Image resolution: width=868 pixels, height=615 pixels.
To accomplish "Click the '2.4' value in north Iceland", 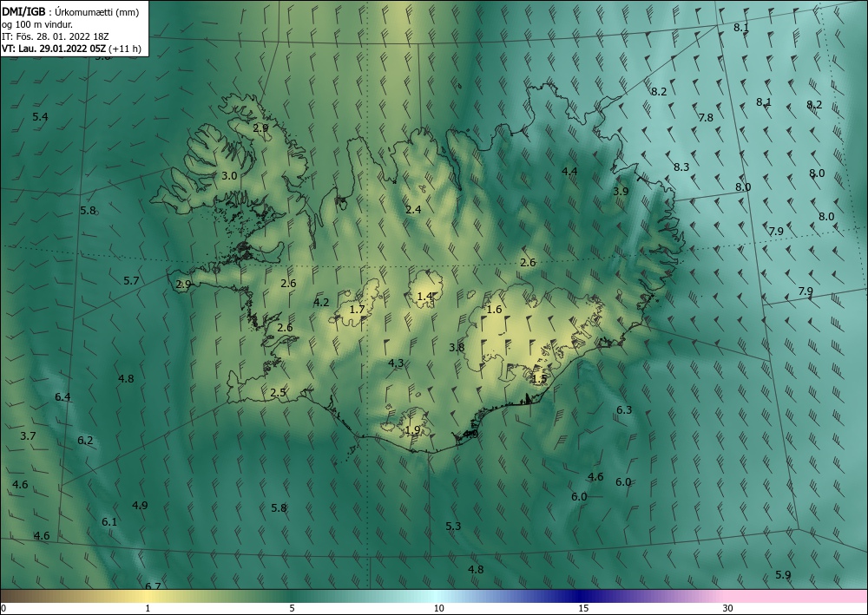I will (413, 209).
